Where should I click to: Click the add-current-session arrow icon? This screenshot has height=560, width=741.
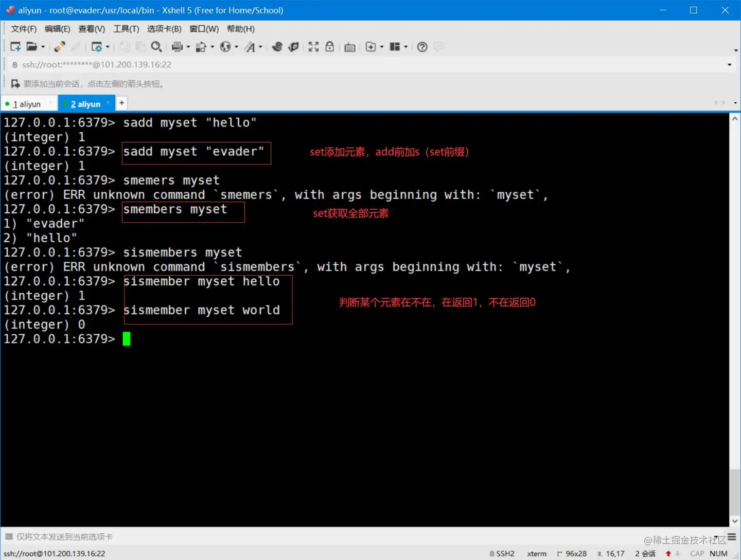click(x=15, y=84)
